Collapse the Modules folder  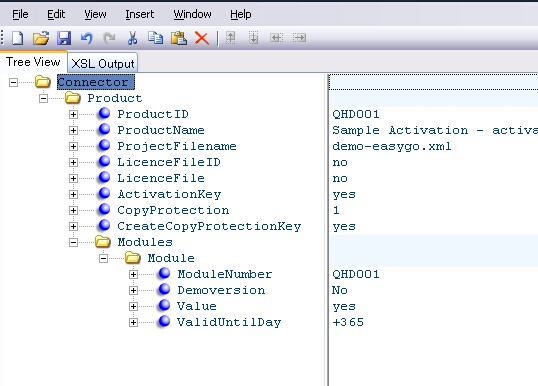tap(73, 243)
